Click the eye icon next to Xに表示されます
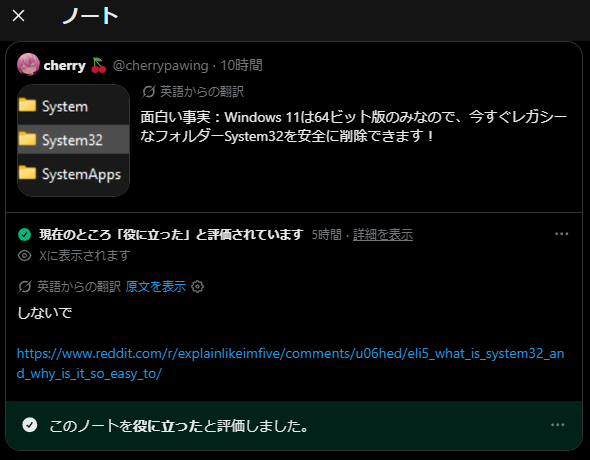The image size is (590, 460). pyautogui.click(x=24, y=256)
